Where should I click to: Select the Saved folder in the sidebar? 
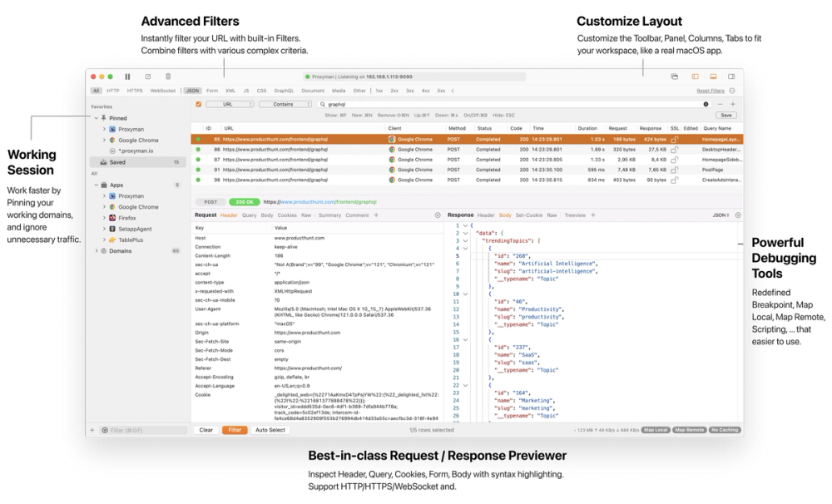138,162
